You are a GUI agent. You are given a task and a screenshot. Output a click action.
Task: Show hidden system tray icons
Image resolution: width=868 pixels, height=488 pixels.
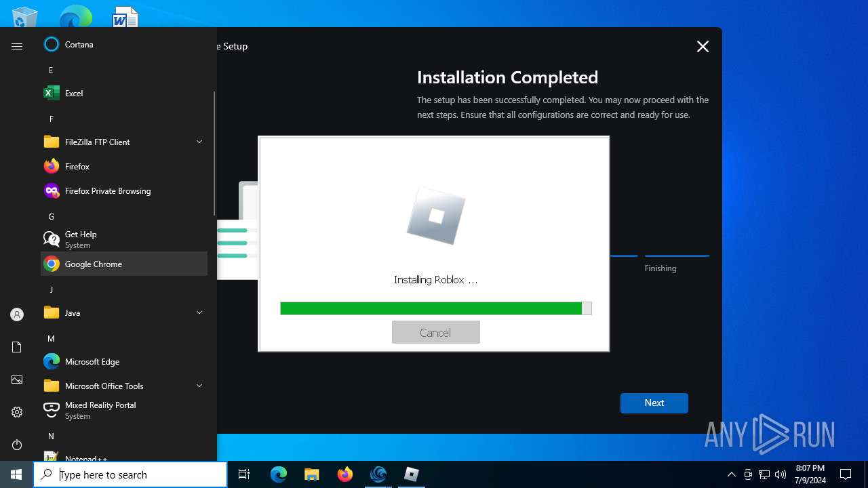tap(731, 474)
